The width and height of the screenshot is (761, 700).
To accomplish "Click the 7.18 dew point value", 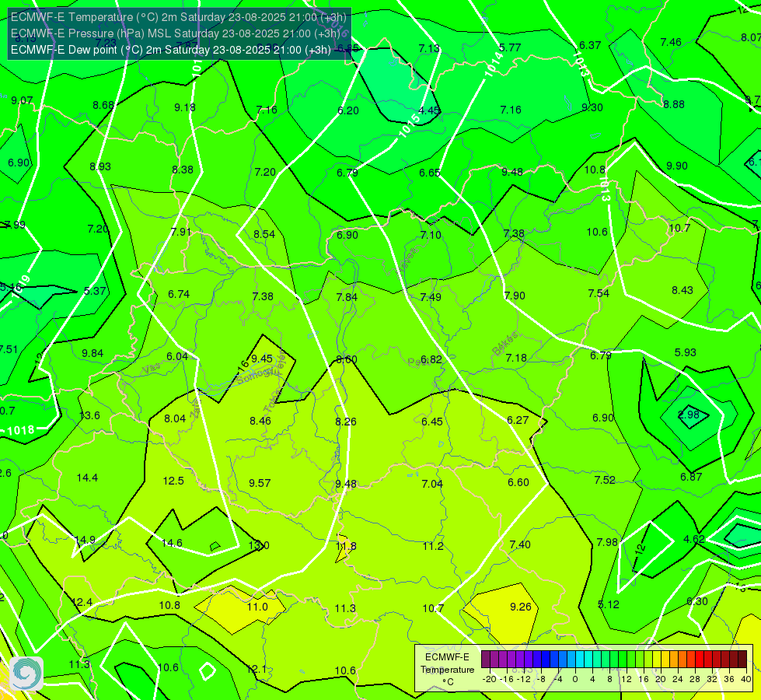I will click(516, 358).
